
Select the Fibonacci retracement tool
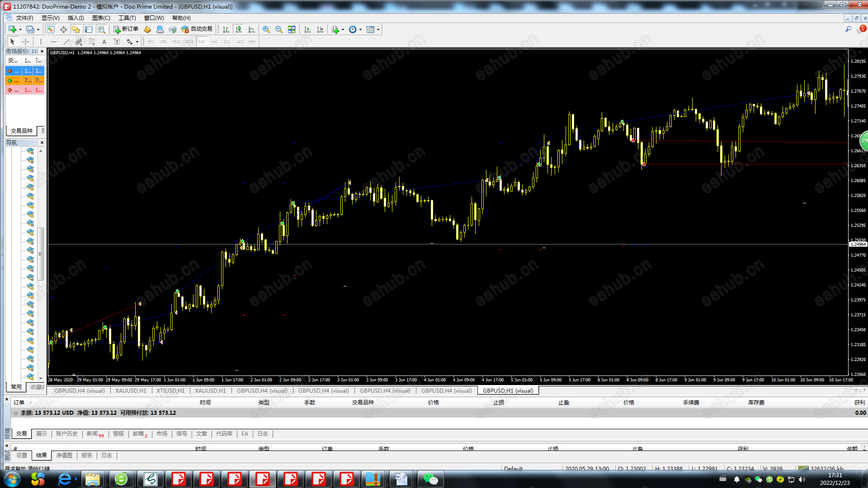tap(91, 42)
